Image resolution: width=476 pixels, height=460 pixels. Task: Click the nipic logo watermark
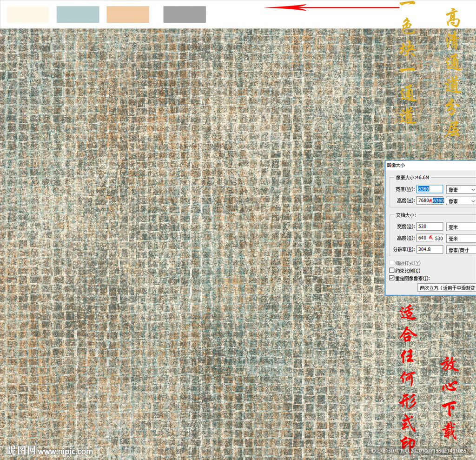point(21,451)
